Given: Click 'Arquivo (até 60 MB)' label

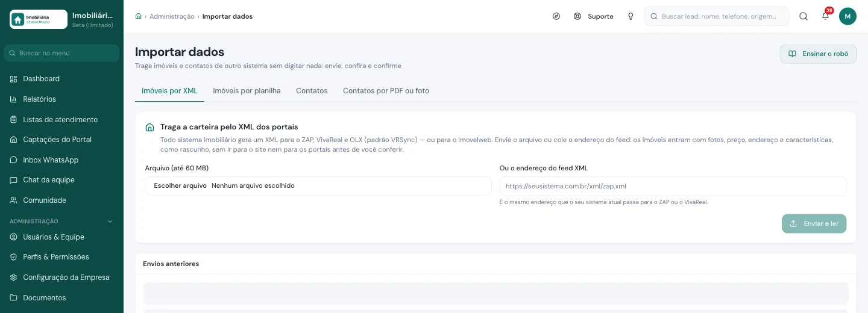Looking at the screenshot, I should point(177,168).
